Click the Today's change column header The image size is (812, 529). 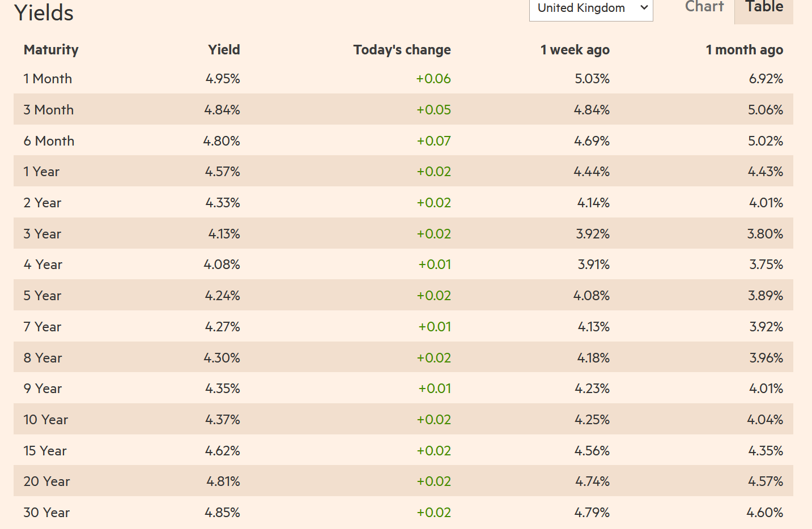402,50
